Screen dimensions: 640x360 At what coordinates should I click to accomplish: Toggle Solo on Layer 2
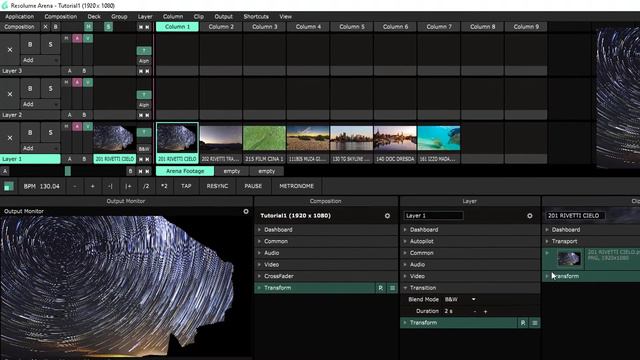(50, 89)
